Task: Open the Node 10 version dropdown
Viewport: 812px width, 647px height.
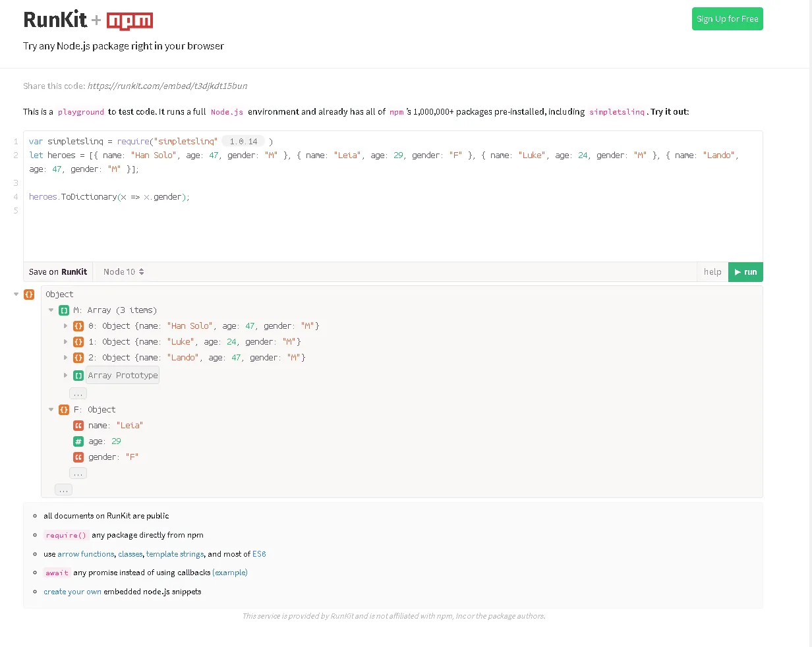Action: pyautogui.click(x=123, y=271)
